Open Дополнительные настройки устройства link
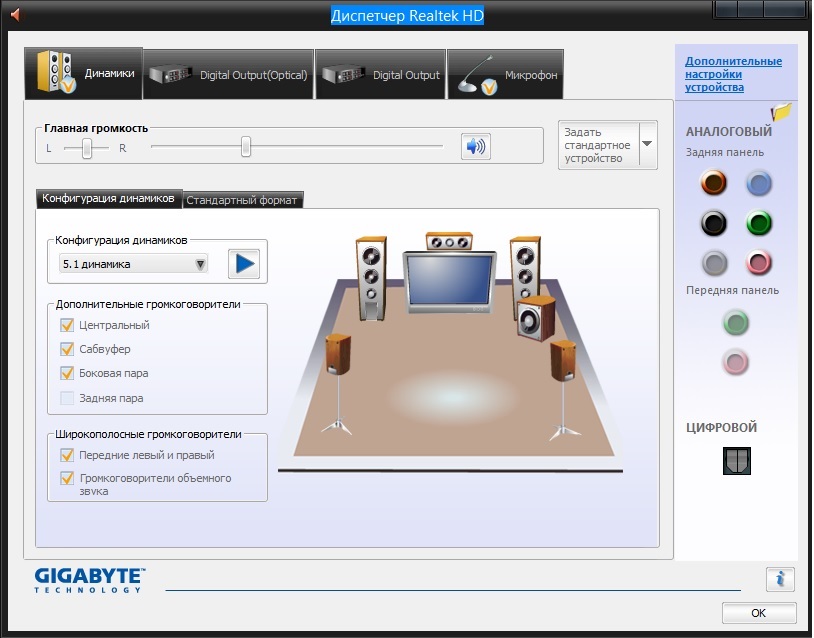The height and width of the screenshot is (638, 814). [734, 74]
